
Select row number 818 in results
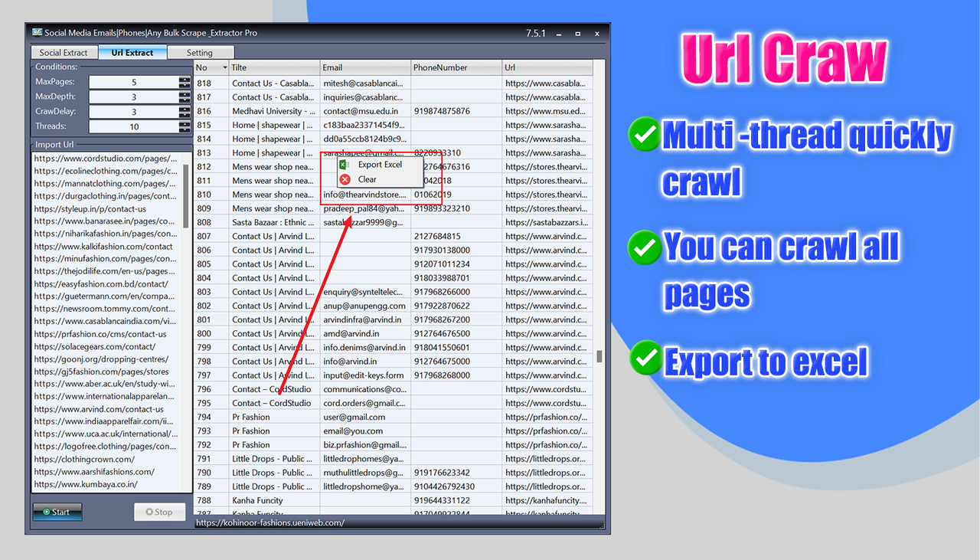tap(204, 84)
